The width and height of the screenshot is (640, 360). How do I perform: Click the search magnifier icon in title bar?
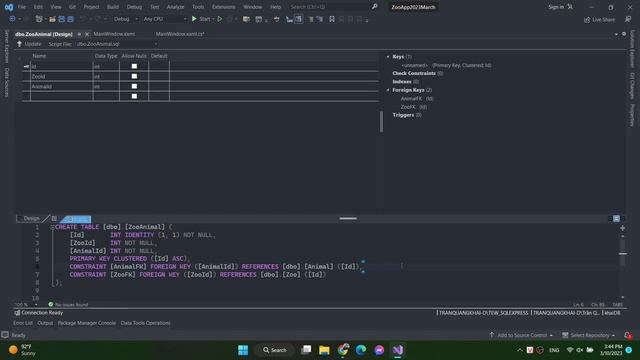pyautogui.click(x=375, y=7)
